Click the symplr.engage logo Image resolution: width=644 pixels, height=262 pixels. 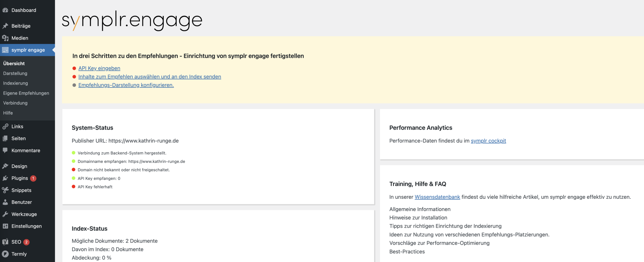tap(132, 20)
